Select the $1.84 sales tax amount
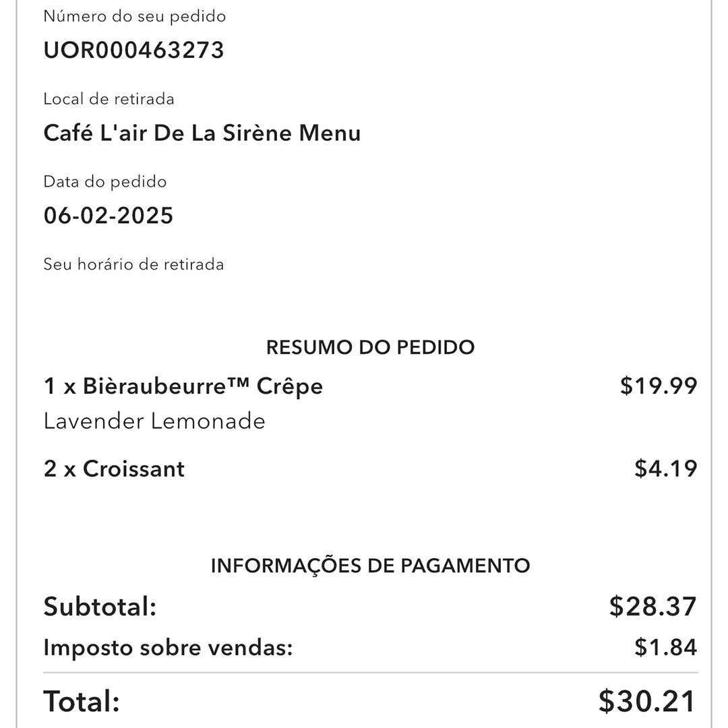This screenshot has width=728, height=728. 666,647
